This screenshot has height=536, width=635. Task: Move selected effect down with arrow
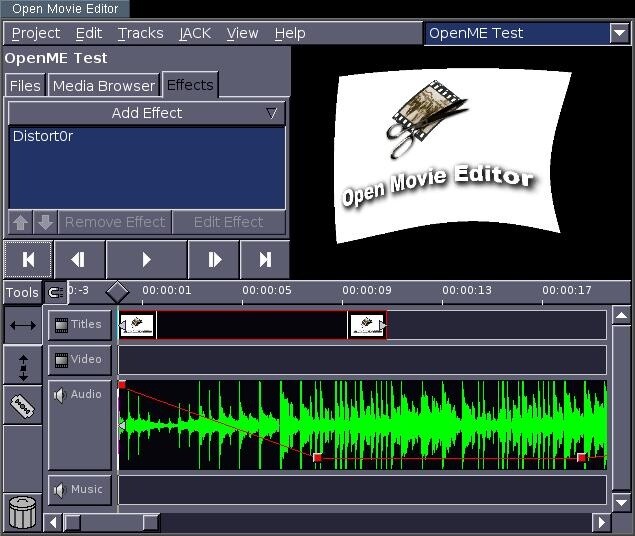[x=45, y=222]
